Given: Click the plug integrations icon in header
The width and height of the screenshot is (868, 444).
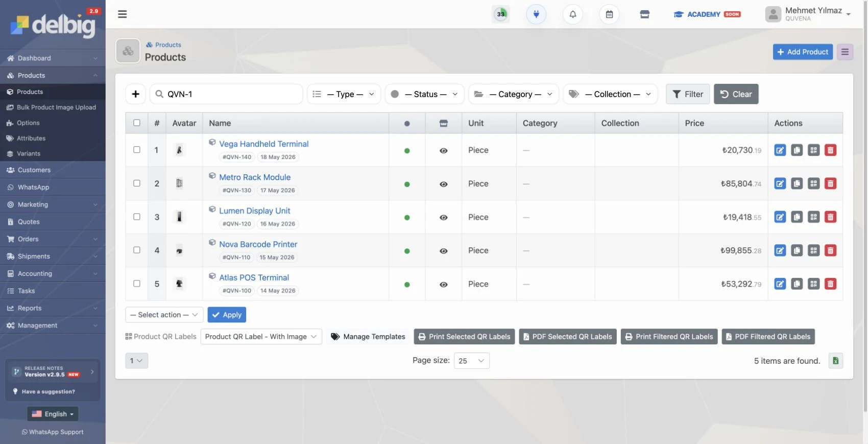Looking at the screenshot, I should (536, 14).
